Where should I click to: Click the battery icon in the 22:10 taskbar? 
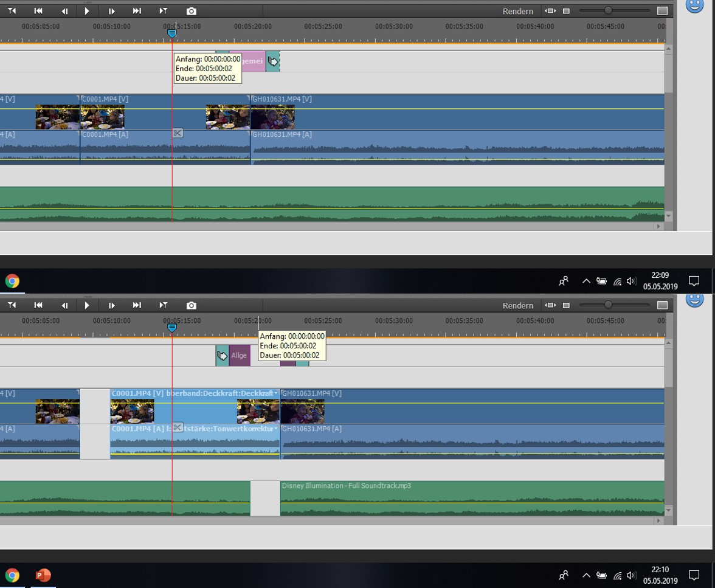[601, 576]
